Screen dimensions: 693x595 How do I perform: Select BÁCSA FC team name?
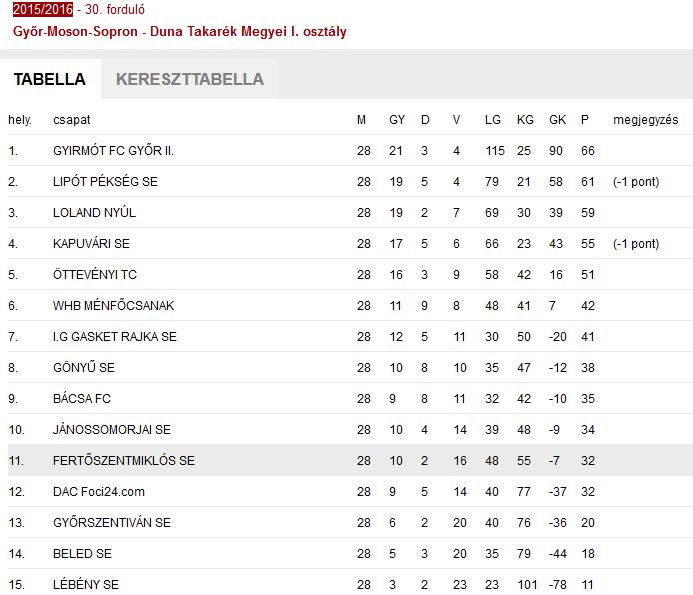[82, 399]
